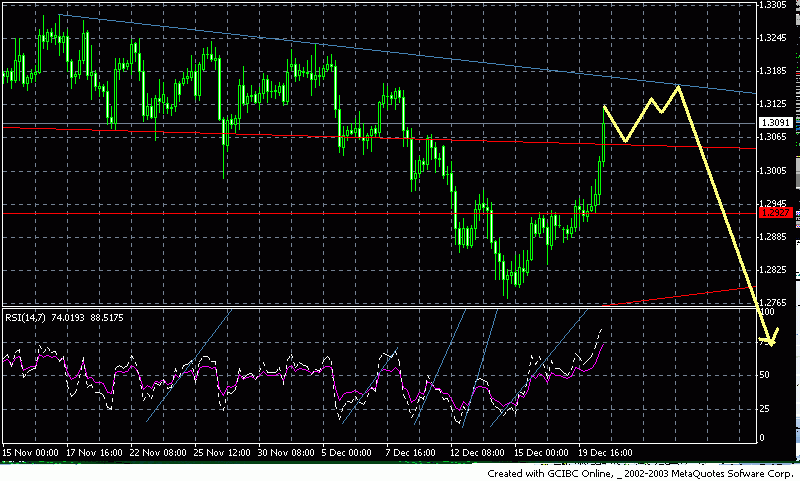The image size is (800, 481).
Task: Select the RSI value 88.5175
Action: pos(107,318)
